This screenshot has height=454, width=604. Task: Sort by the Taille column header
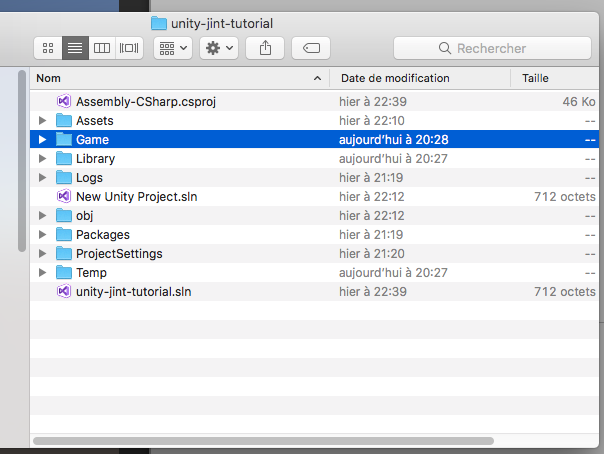click(x=555, y=78)
